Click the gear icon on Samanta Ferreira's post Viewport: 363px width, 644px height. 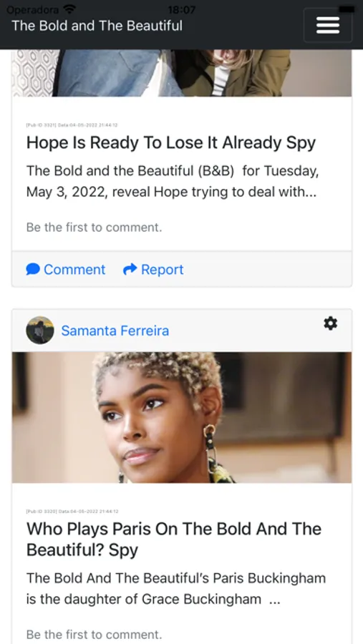pyautogui.click(x=331, y=323)
